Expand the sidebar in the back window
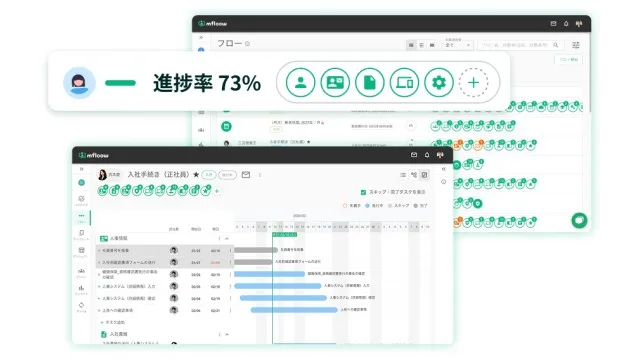This screenshot has width=640, height=360. 201,38
